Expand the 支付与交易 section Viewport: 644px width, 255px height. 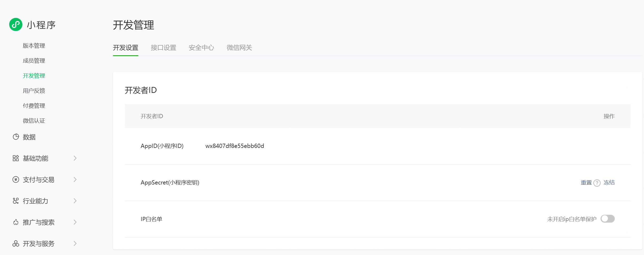pos(76,179)
